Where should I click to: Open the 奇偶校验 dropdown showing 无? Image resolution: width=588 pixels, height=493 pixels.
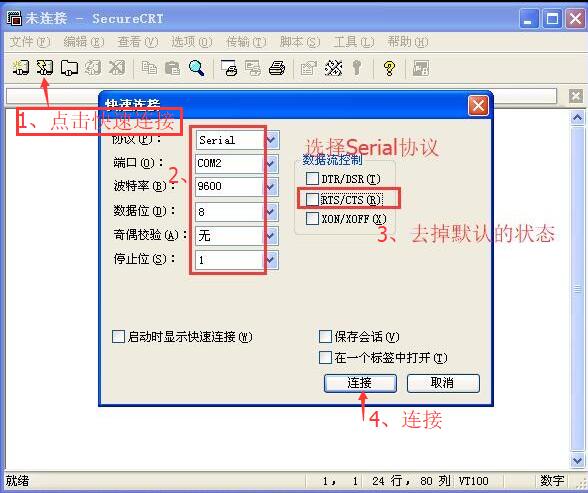272,236
